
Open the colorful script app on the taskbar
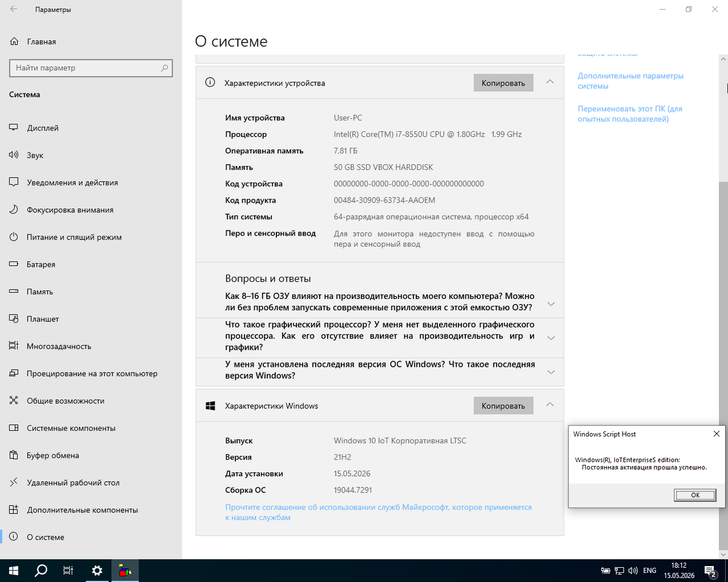click(x=124, y=571)
